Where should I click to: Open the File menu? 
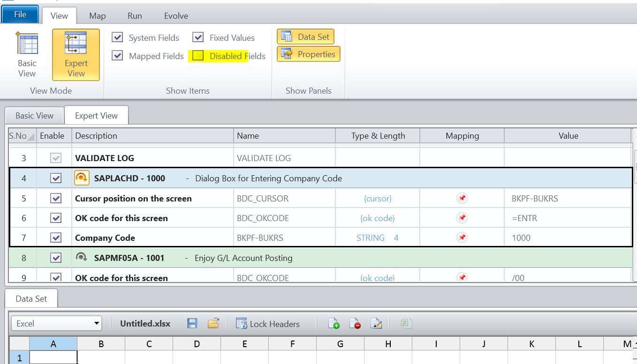tap(19, 15)
